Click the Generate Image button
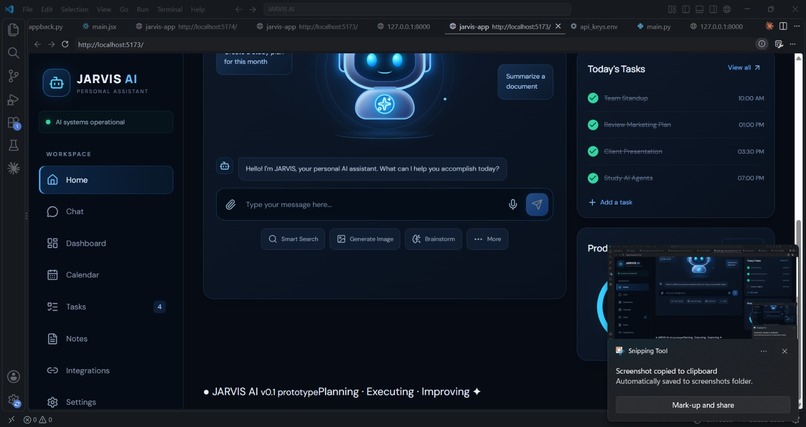The width and height of the screenshot is (806, 427). pyautogui.click(x=365, y=239)
